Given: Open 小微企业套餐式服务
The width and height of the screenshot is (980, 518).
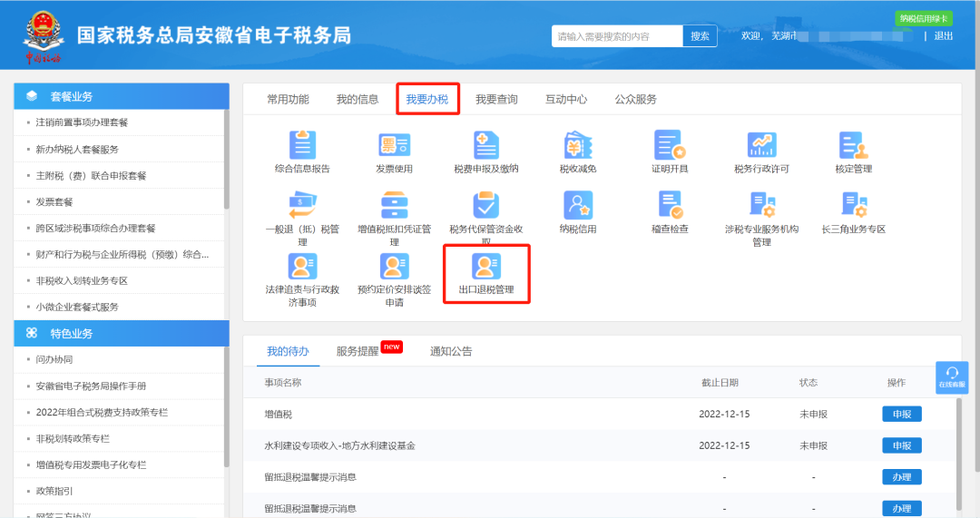Looking at the screenshot, I should (x=77, y=307).
